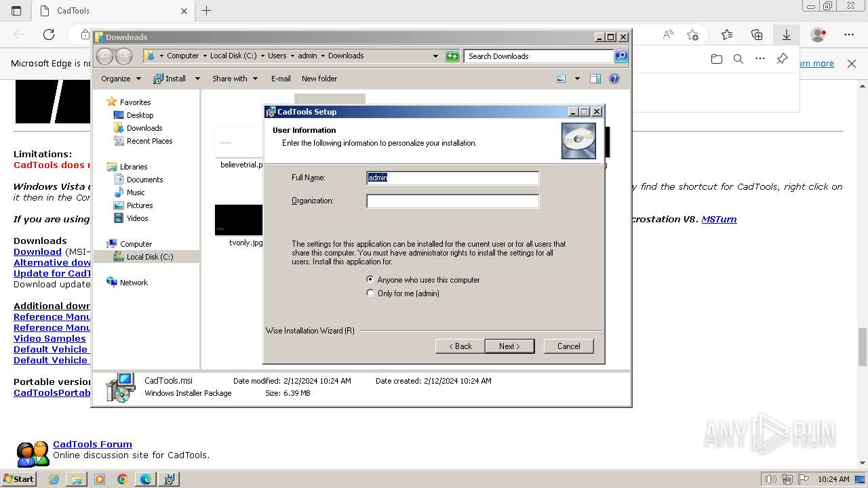The height and width of the screenshot is (488, 868).
Task: Click Computer in the address breadcrumb
Action: pyautogui.click(x=183, y=56)
